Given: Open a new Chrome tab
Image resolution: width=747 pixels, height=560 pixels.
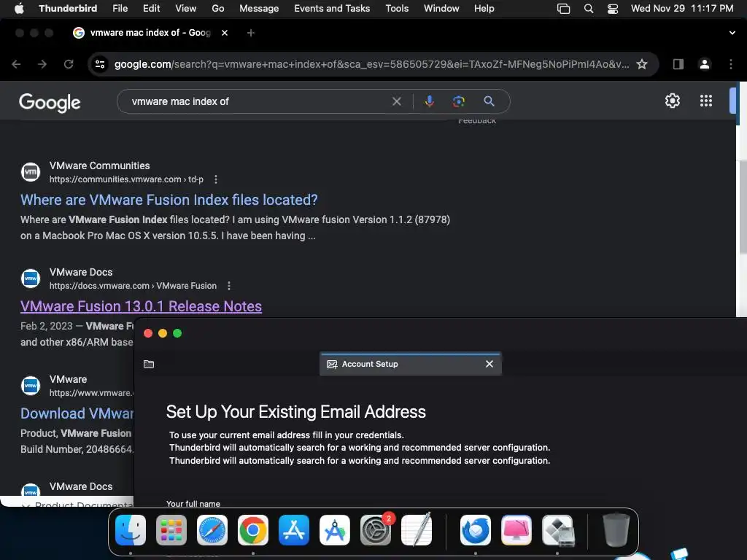Looking at the screenshot, I should (x=251, y=33).
